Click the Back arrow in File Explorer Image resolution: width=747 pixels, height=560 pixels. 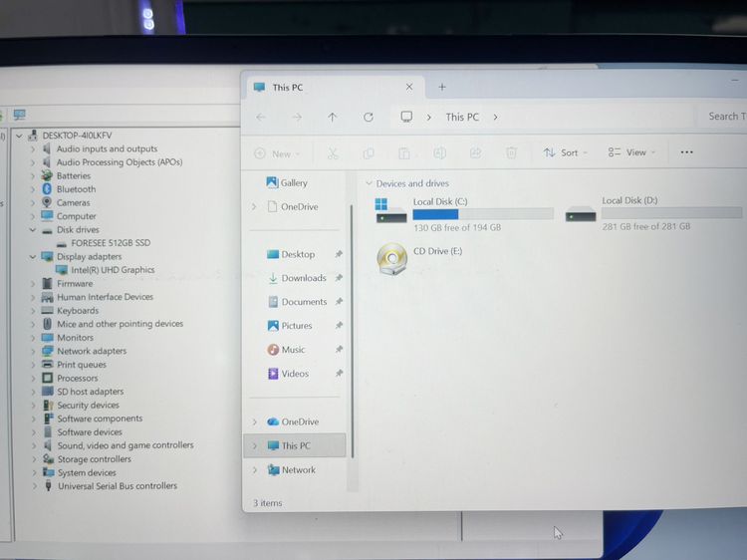pos(261,117)
